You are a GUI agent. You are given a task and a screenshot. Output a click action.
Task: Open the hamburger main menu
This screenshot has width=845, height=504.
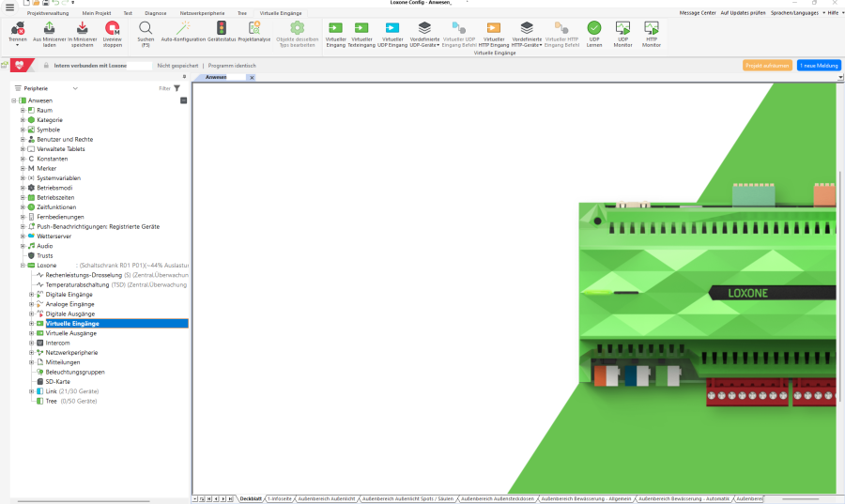pos(9,8)
